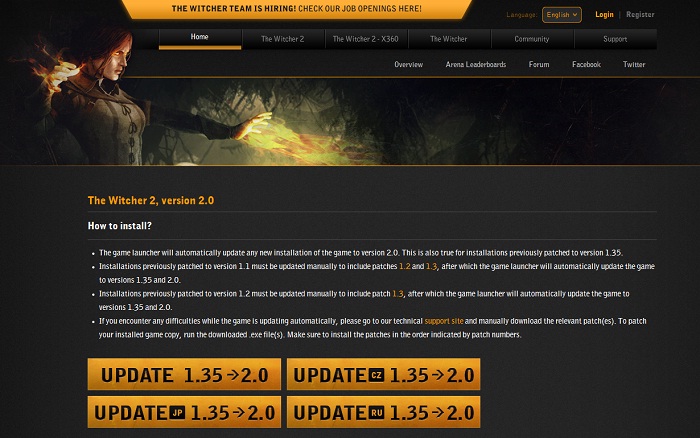Open Arena Leaderboards submenu item
Image resolution: width=700 pixels, height=438 pixels.
(x=476, y=64)
